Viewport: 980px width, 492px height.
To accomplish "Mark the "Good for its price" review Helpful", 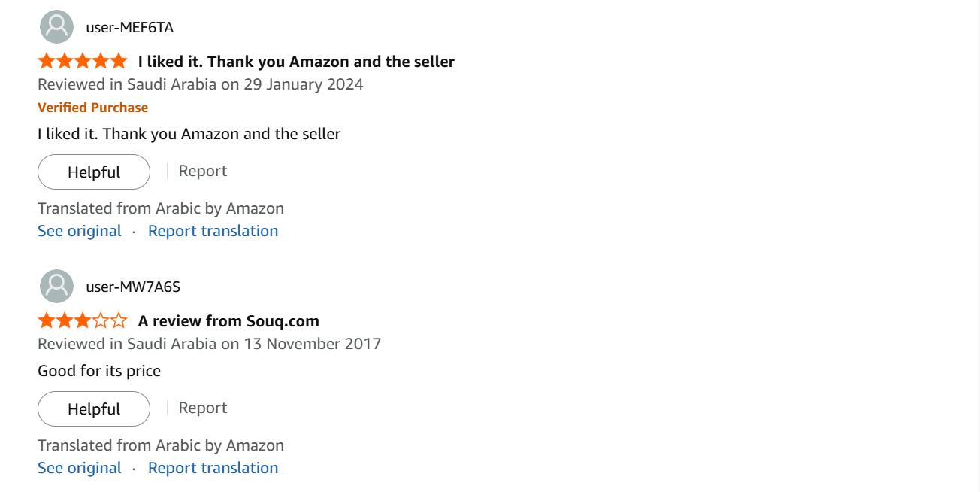I will point(94,409).
